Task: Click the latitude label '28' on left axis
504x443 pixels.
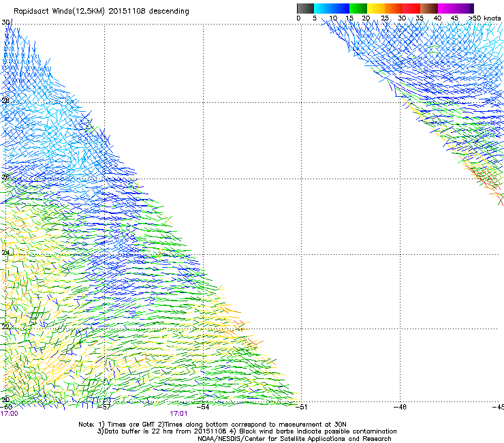Action: click(5, 101)
